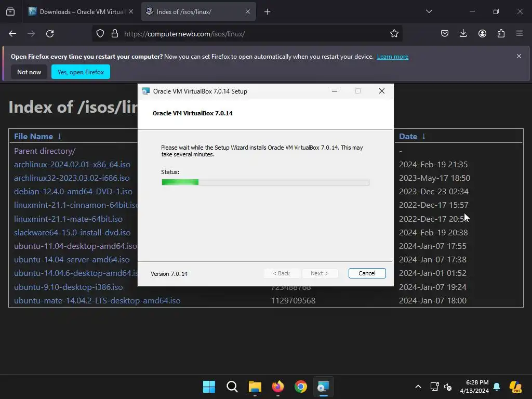Screen dimensions: 532x399
Task: Click the setup status progress bar
Action: [265, 182]
